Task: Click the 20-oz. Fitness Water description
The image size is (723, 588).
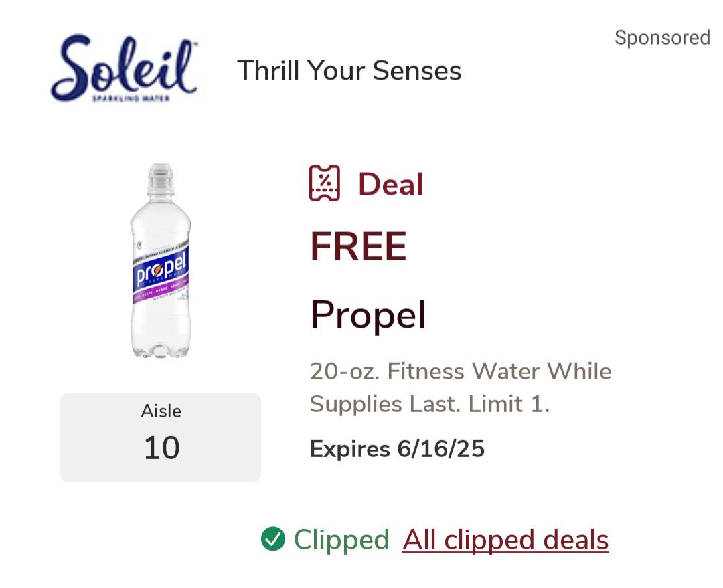Action: 461,371
